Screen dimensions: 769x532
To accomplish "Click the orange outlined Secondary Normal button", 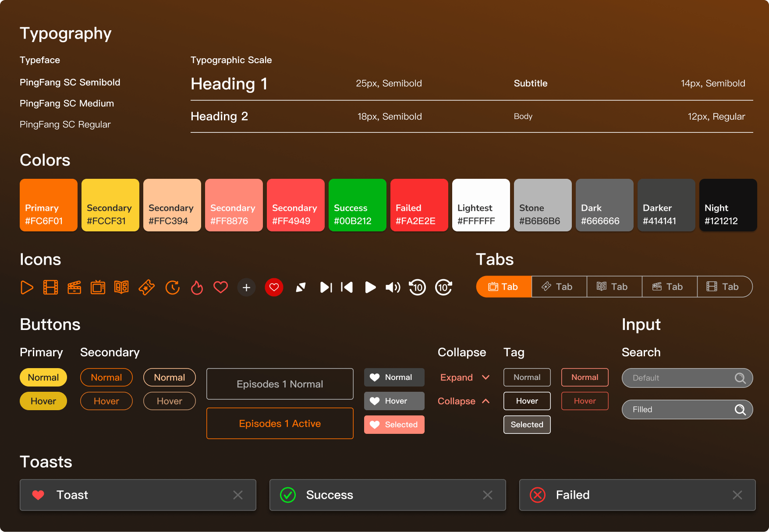I will coord(106,377).
